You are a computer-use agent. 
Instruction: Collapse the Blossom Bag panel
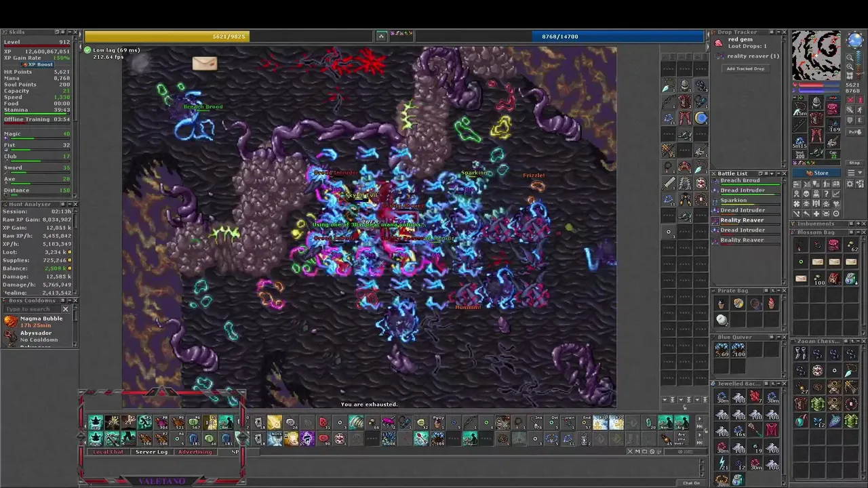[x=859, y=232]
